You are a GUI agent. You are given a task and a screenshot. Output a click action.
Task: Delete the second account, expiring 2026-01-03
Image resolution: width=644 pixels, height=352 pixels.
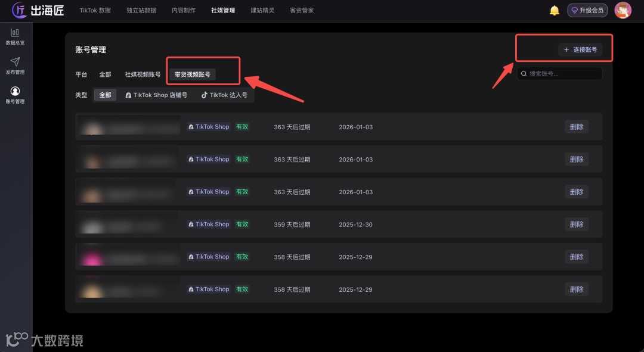pyautogui.click(x=577, y=159)
